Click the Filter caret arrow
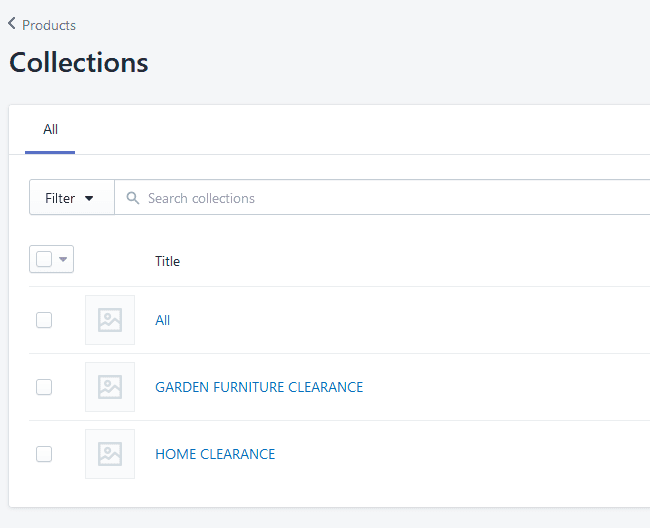 [89, 199]
